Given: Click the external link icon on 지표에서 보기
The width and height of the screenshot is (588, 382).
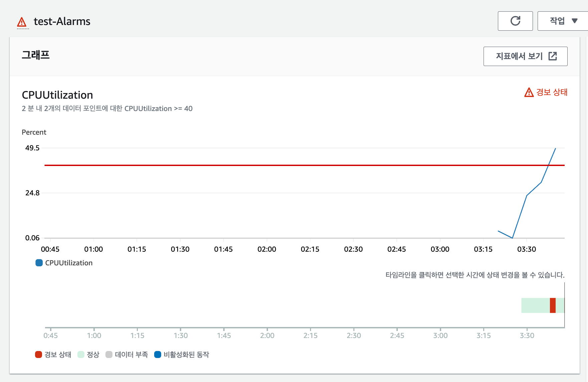Looking at the screenshot, I should point(553,56).
